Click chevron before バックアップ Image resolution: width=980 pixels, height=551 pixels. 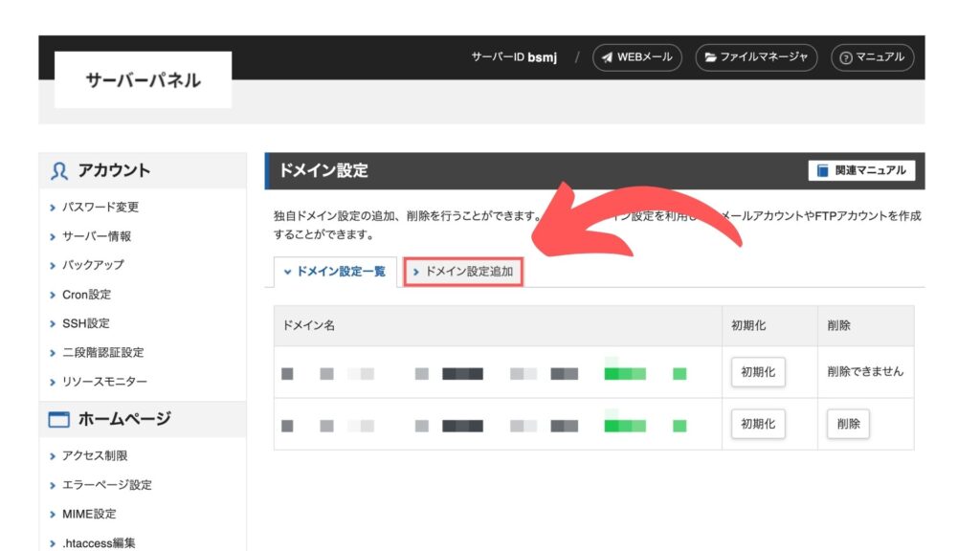(x=53, y=266)
